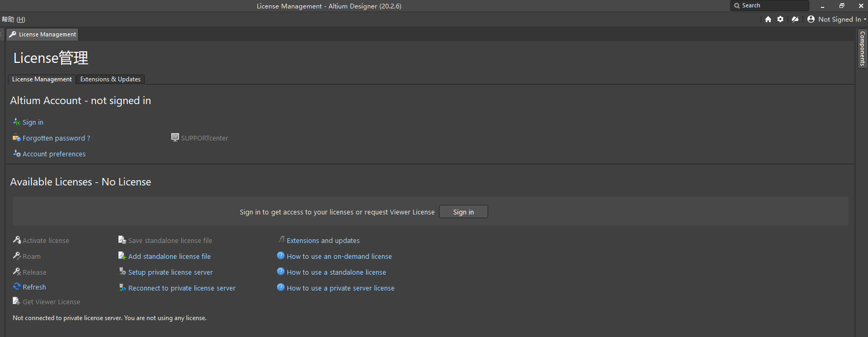Viewport: 868px width, 337px height.
Task: Click Activate license
Action: 46,240
